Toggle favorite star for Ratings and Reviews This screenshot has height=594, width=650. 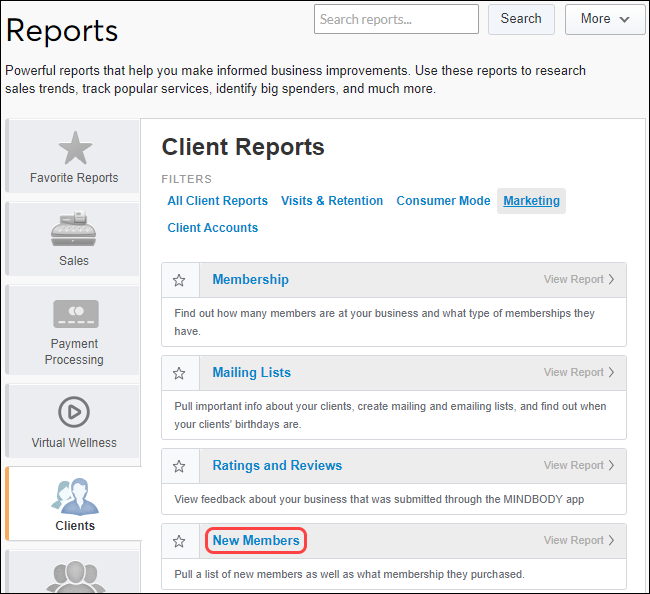pos(179,466)
